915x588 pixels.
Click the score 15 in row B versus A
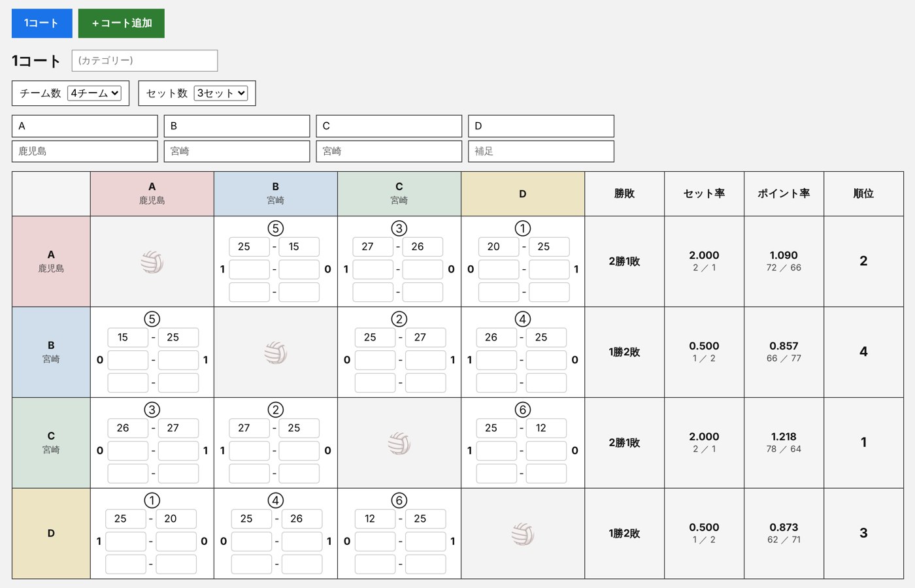(x=128, y=338)
